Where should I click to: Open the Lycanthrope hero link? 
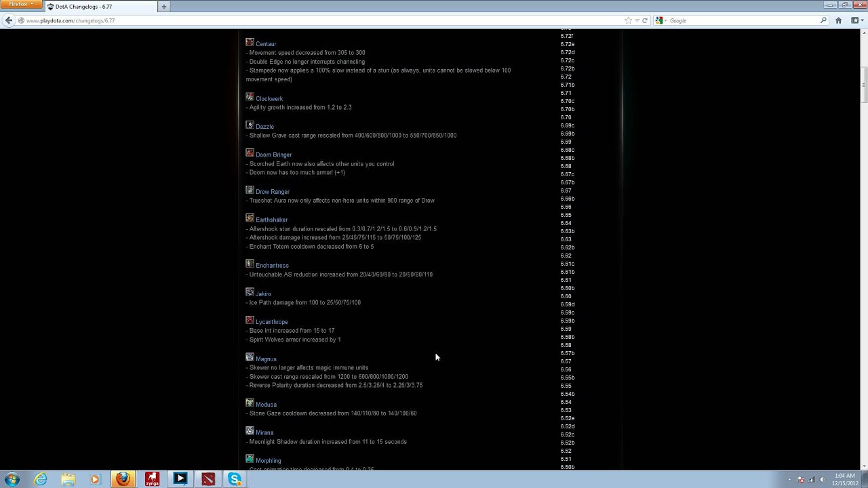[x=271, y=322]
